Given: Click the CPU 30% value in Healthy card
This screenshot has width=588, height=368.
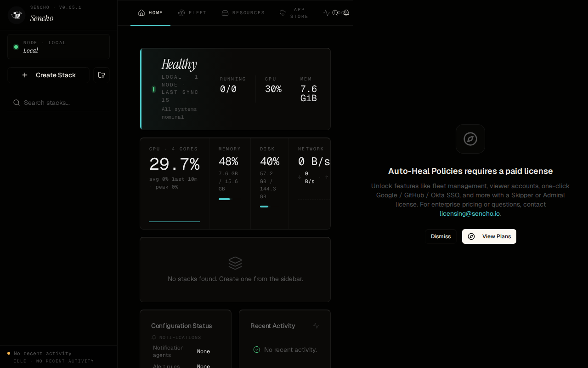Looking at the screenshot, I should pyautogui.click(x=273, y=89).
